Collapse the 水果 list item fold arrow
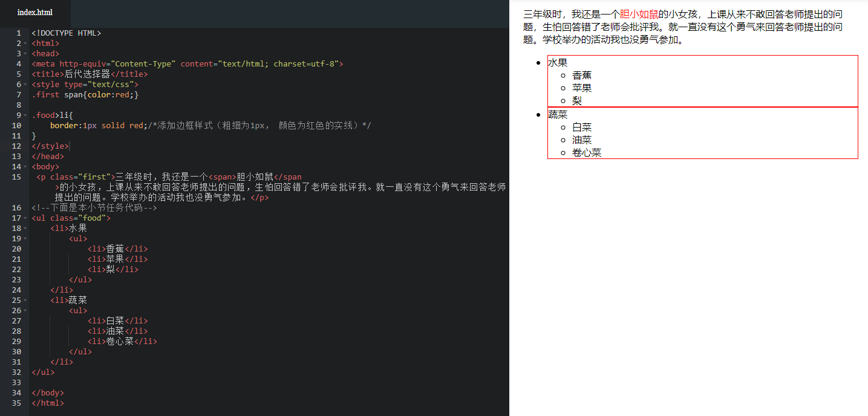This screenshot has width=868, height=416. (25, 228)
